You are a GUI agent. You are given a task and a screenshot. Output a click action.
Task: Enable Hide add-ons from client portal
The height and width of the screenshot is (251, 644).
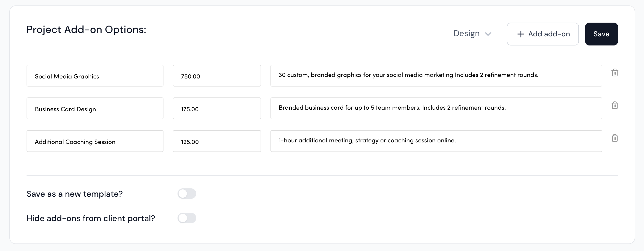pos(187,218)
